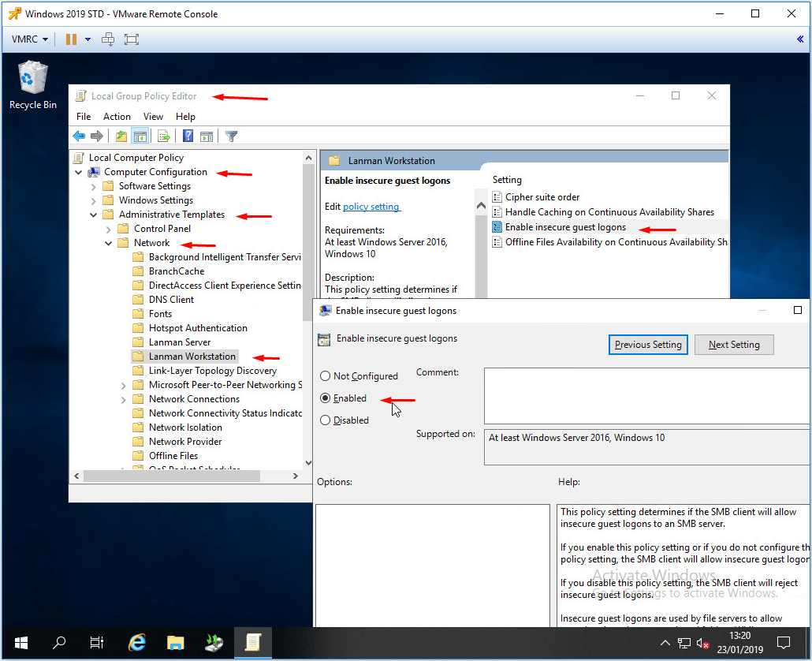This screenshot has width=812, height=661.
Task: Expand the Control Panel node
Action: (x=108, y=229)
